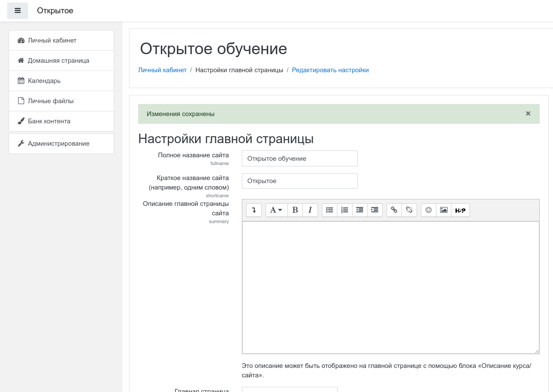Expand the editor toolbar toggle button
This screenshot has height=392, width=553.
[254, 210]
